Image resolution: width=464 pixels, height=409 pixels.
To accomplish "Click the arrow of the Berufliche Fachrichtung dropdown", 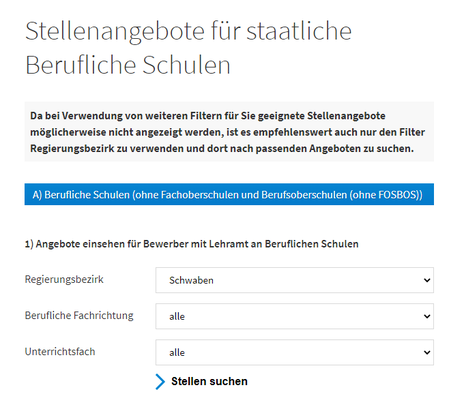I will 427,316.
